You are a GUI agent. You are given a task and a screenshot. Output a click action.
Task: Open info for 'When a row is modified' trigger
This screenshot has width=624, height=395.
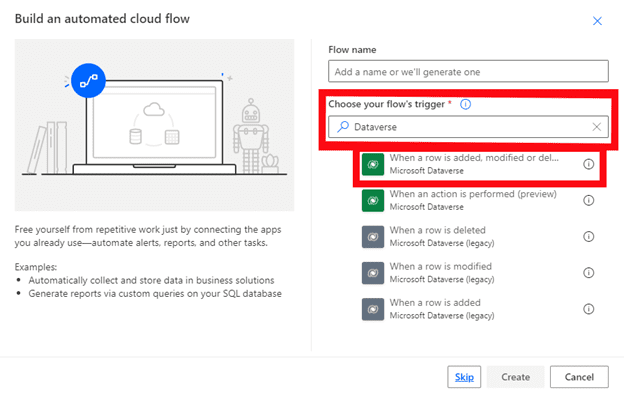point(589,272)
